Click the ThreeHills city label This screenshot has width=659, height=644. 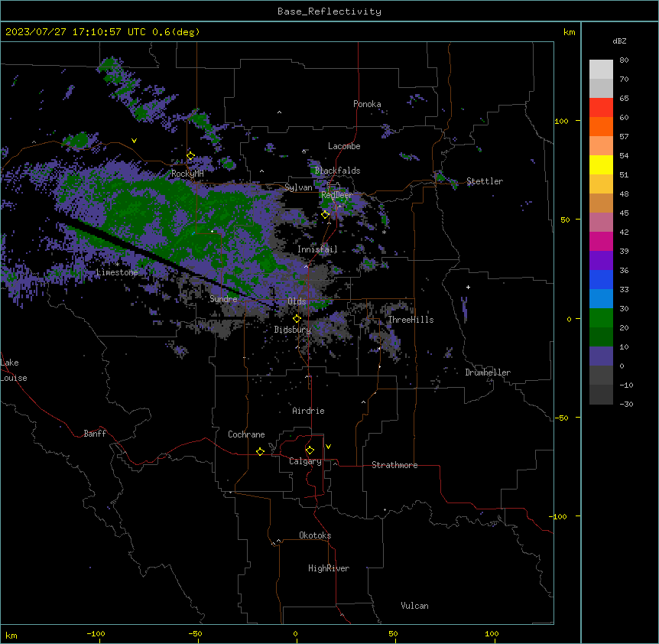411,320
